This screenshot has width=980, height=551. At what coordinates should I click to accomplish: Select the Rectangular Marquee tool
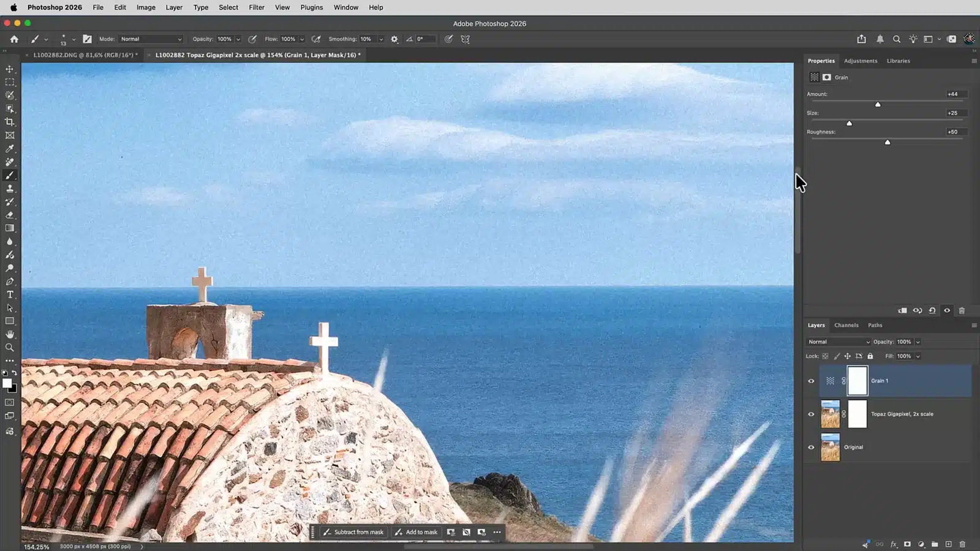pyautogui.click(x=10, y=82)
